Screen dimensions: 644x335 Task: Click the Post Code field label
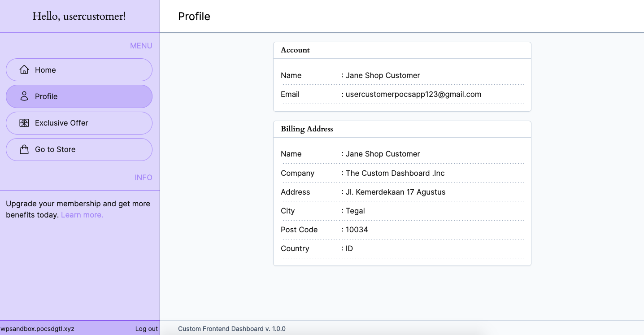click(299, 230)
